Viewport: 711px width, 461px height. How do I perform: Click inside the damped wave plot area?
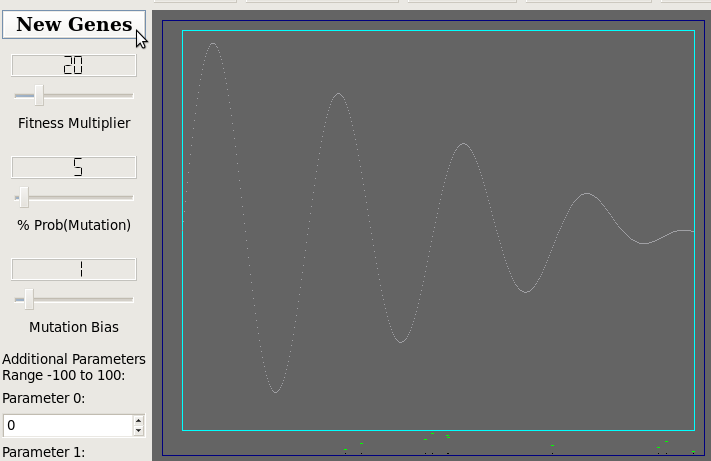[438, 230]
